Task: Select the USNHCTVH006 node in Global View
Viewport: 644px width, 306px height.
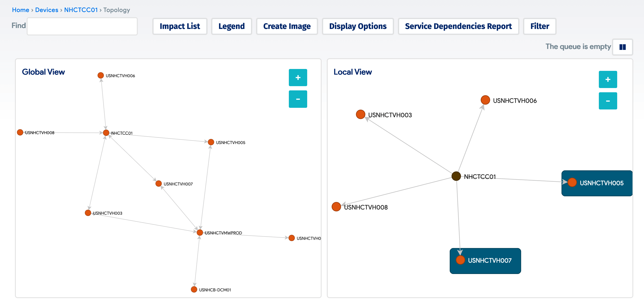Action: (x=101, y=75)
